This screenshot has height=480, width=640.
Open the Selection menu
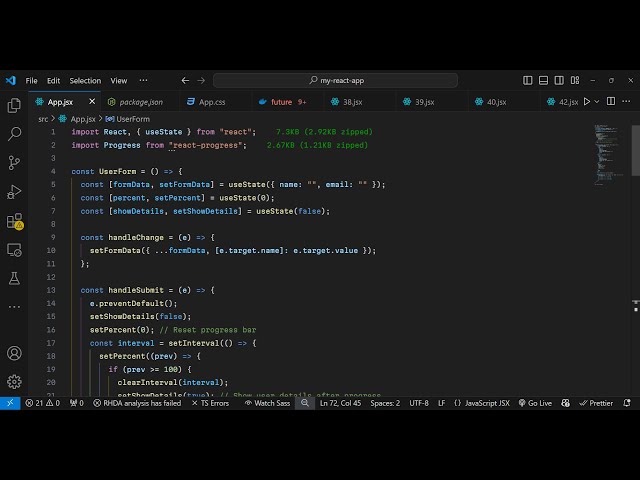click(85, 80)
